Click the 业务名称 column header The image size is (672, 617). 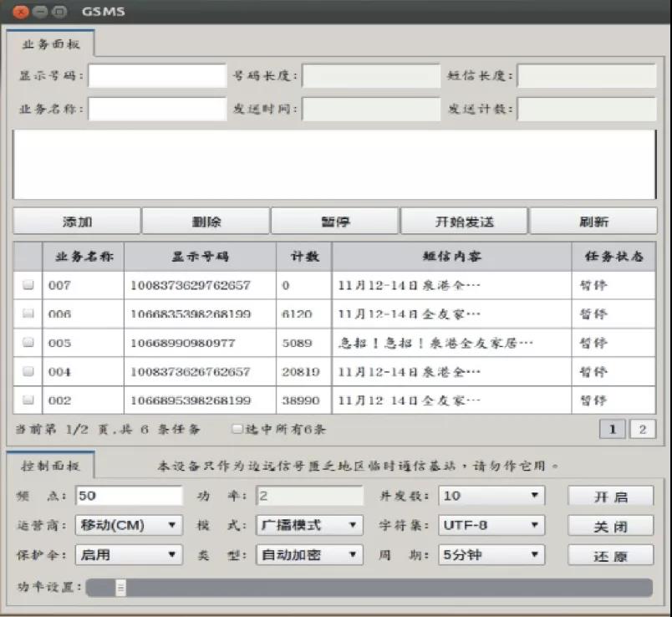(84, 257)
